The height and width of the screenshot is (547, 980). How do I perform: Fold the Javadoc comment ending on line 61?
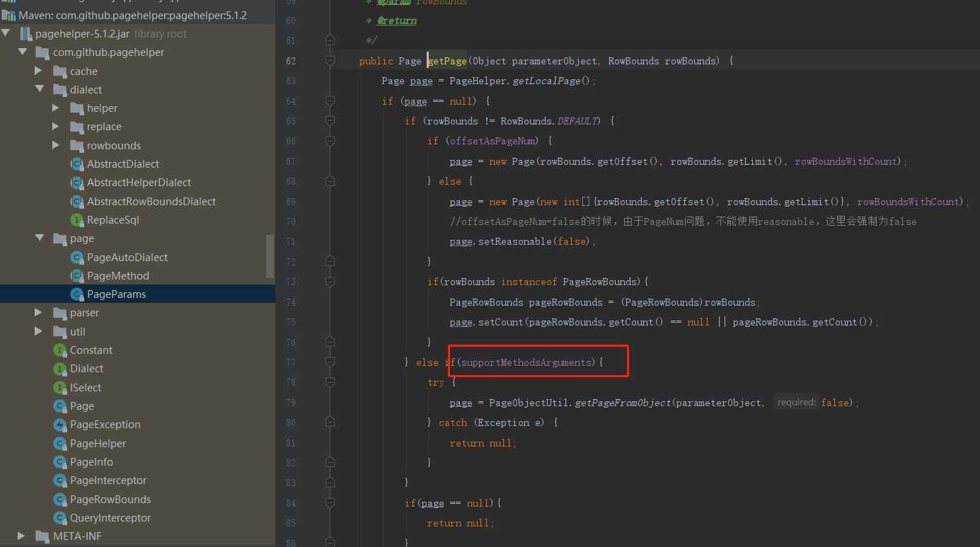point(330,41)
